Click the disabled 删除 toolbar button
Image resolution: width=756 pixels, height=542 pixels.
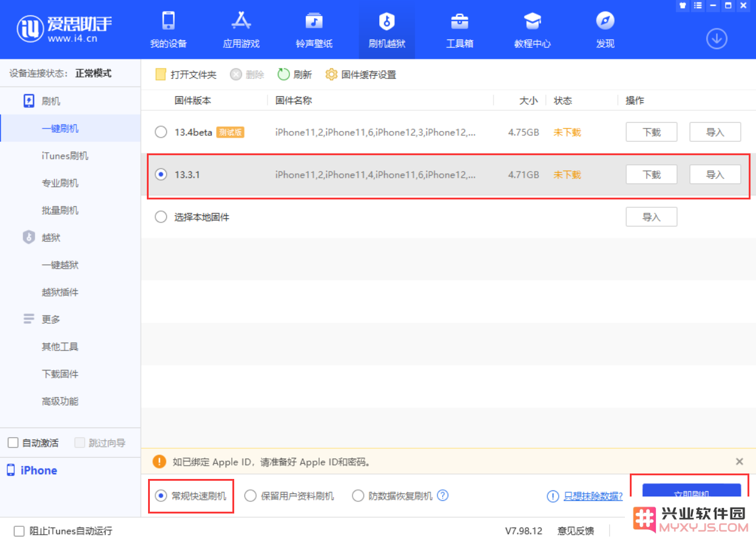tap(247, 75)
